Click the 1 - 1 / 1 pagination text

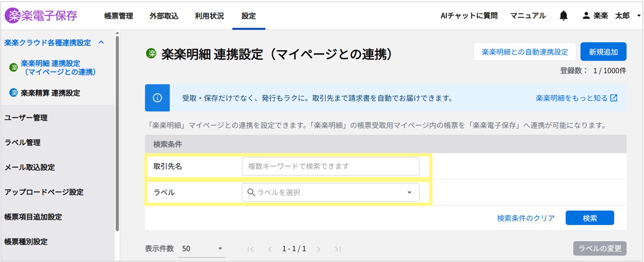294,249
